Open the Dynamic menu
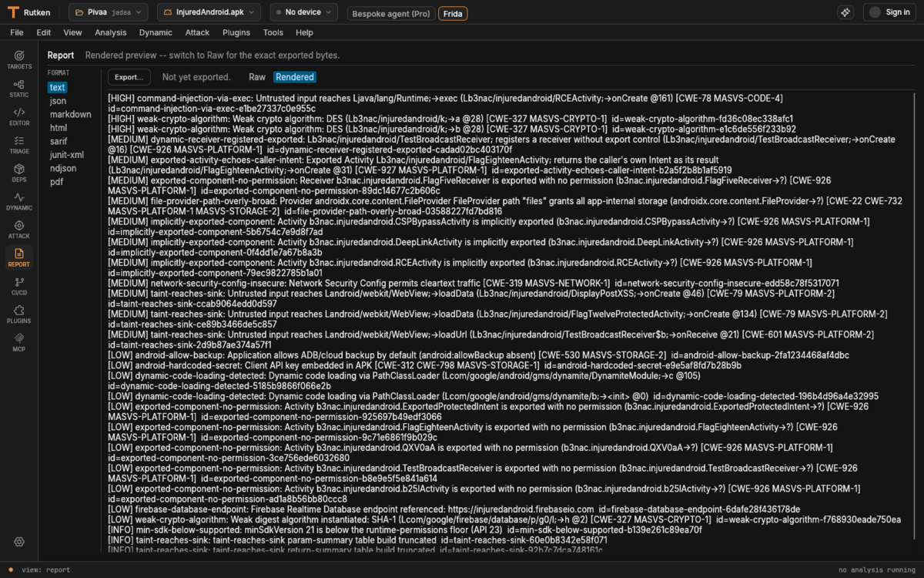Viewport: 924px width, 578px height. coord(156,32)
